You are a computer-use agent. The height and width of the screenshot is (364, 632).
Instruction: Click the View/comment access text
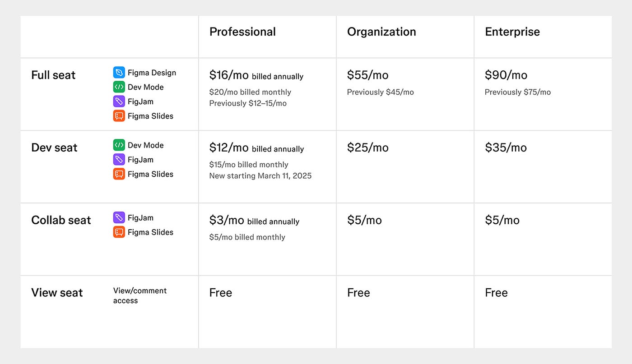pyautogui.click(x=140, y=295)
